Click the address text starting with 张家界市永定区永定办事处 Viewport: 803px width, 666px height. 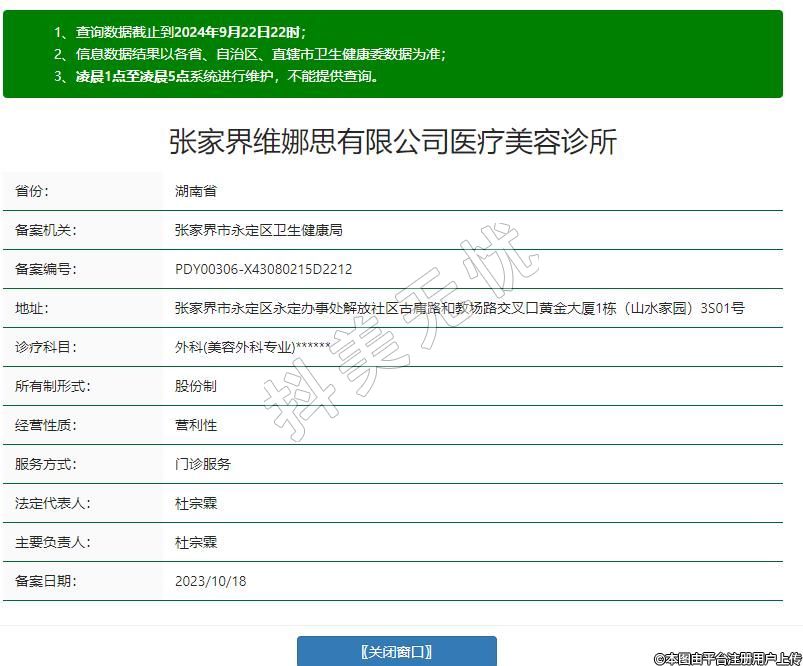click(459, 308)
